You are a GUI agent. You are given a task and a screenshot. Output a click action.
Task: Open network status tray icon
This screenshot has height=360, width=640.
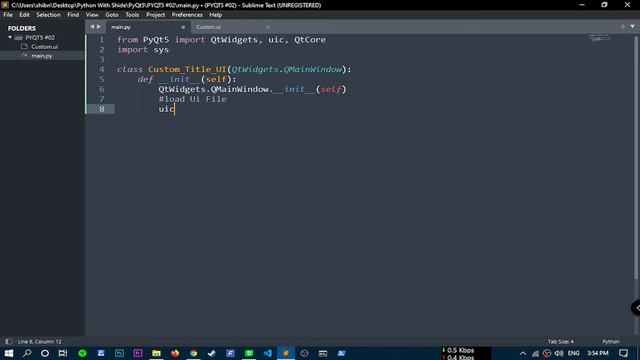[535, 353]
